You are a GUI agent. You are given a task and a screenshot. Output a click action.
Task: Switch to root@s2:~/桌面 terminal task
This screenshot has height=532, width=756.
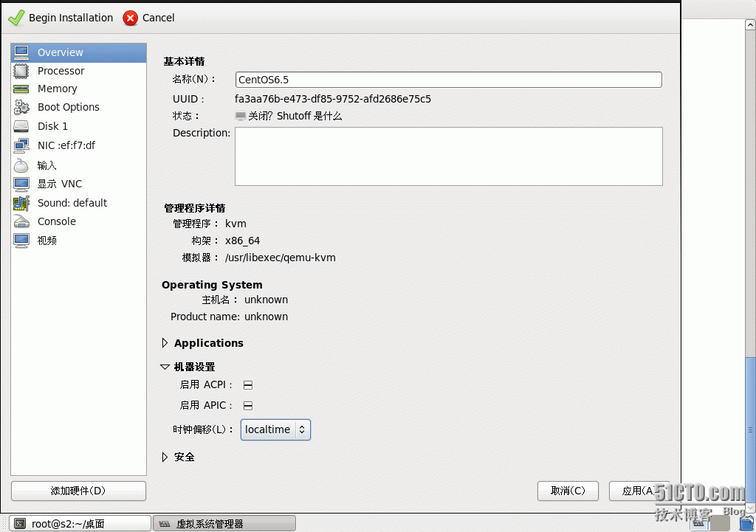(x=80, y=523)
